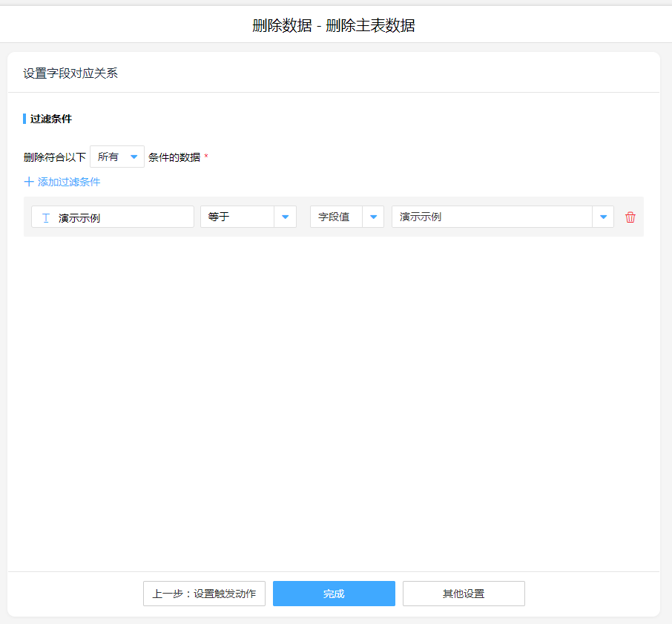The image size is (672, 624).
Task: Open the 字段值 type dropdown arrow
Action: 373,217
